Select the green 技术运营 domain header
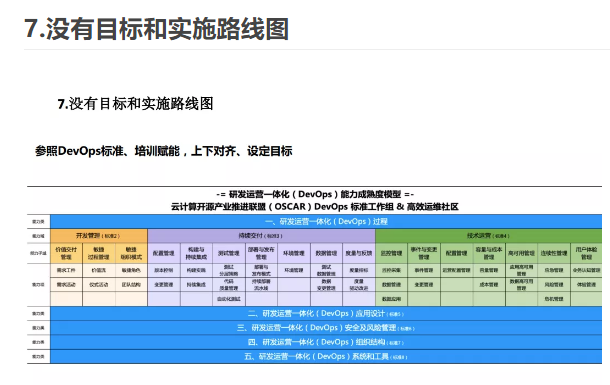The height and width of the screenshot is (385, 610). 489,236
